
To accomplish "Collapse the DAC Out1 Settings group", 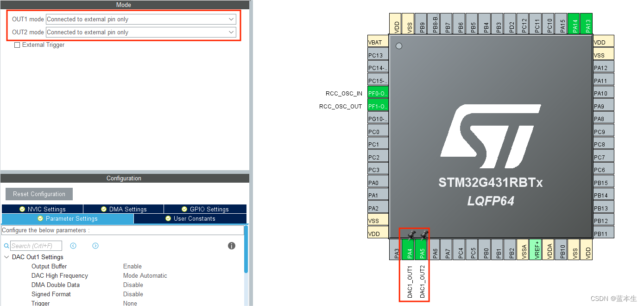I will [x=6, y=257].
